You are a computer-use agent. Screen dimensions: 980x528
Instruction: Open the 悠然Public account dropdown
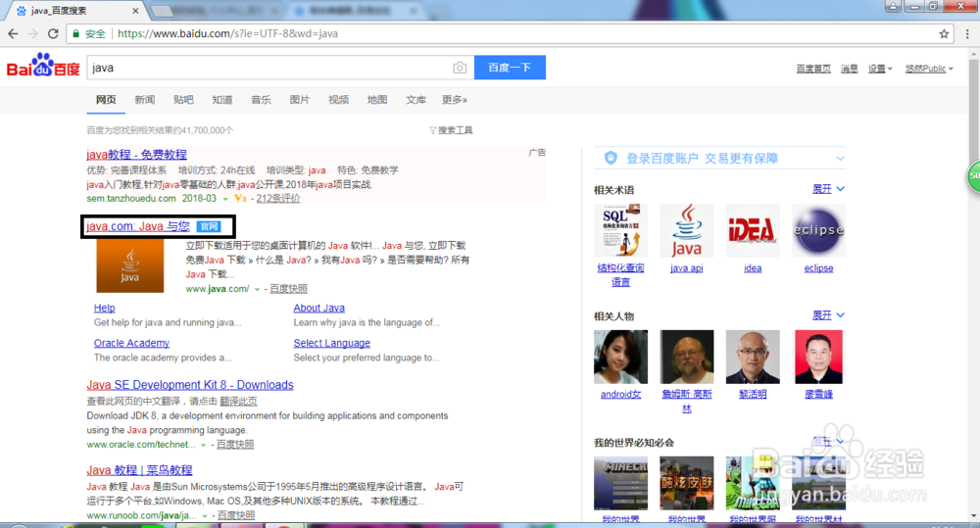(x=929, y=69)
